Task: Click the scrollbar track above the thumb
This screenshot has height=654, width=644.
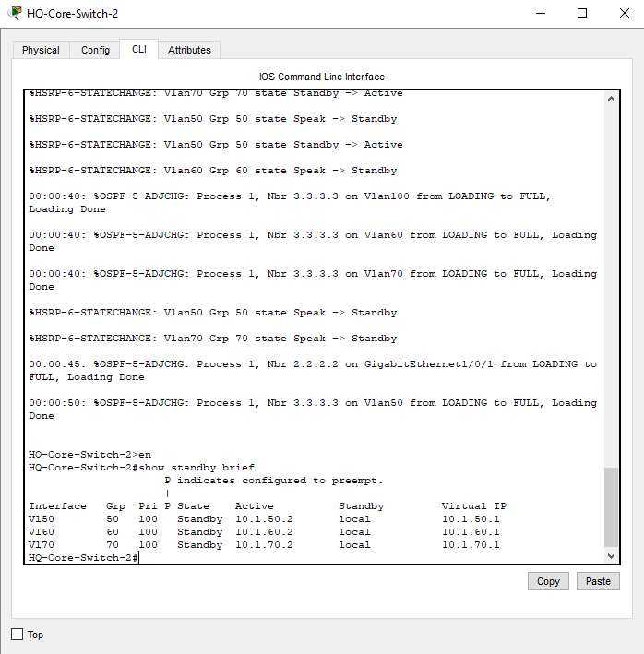Action: click(611, 277)
